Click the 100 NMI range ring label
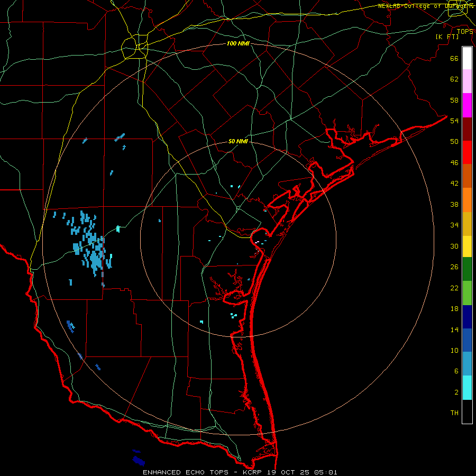The width and height of the screenshot is (476, 476). click(x=238, y=43)
